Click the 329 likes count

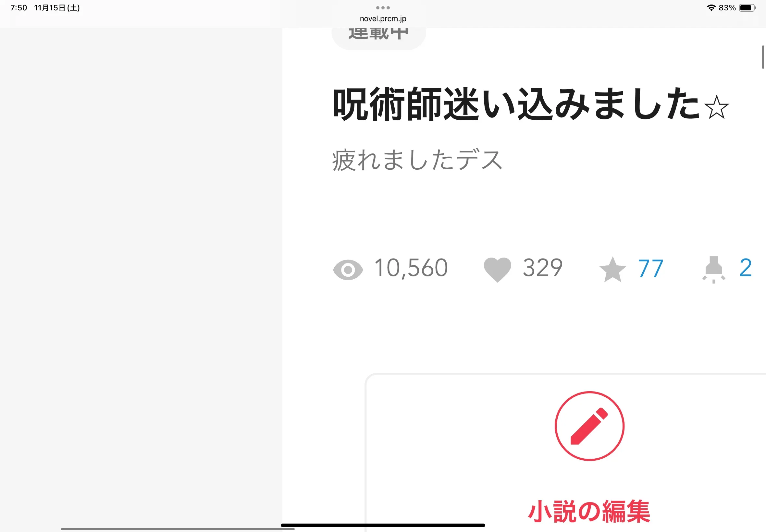pos(543,268)
